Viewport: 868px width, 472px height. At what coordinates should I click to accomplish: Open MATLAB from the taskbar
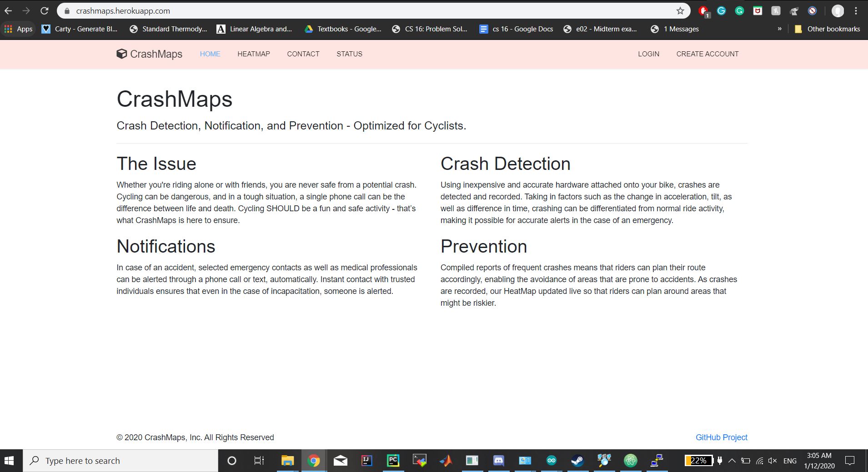pyautogui.click(x=446, y=461)
